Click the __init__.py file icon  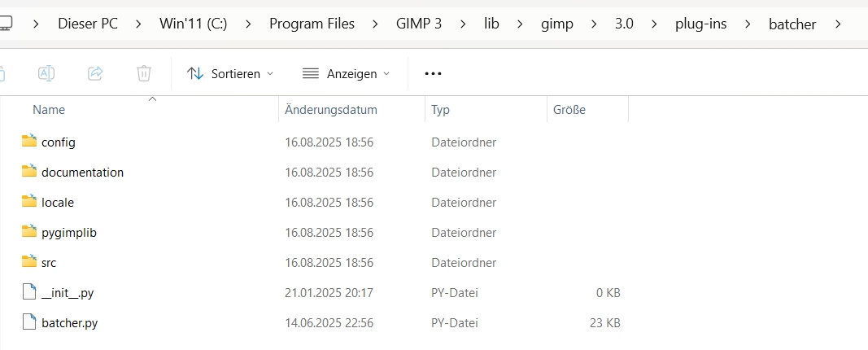(29, 292)
